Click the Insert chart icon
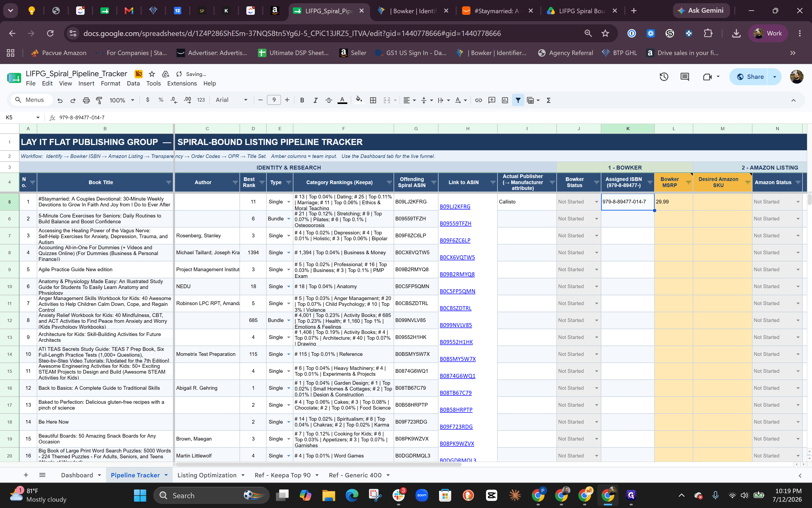The width and height of the screenshot is (812, 508). [x=505, y=100]
